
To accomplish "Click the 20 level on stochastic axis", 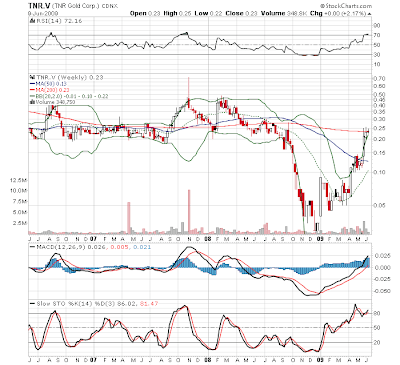I will pos(377,342).
